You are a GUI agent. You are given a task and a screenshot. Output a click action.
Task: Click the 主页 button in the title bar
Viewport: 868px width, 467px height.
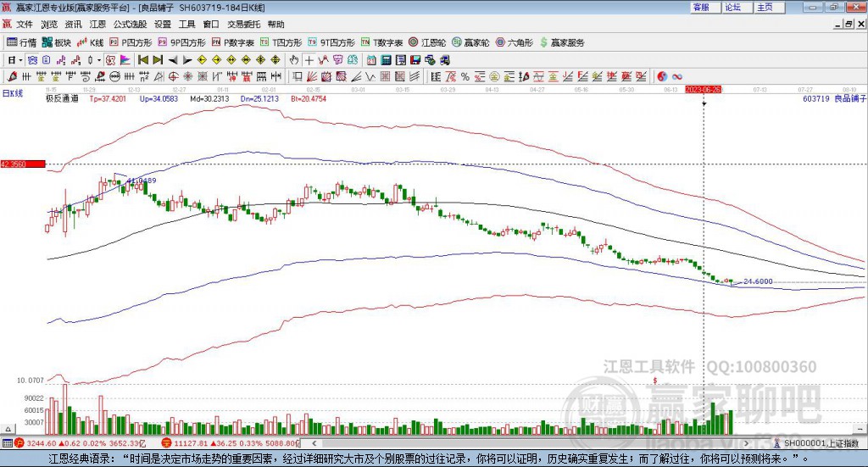point(769,7)
